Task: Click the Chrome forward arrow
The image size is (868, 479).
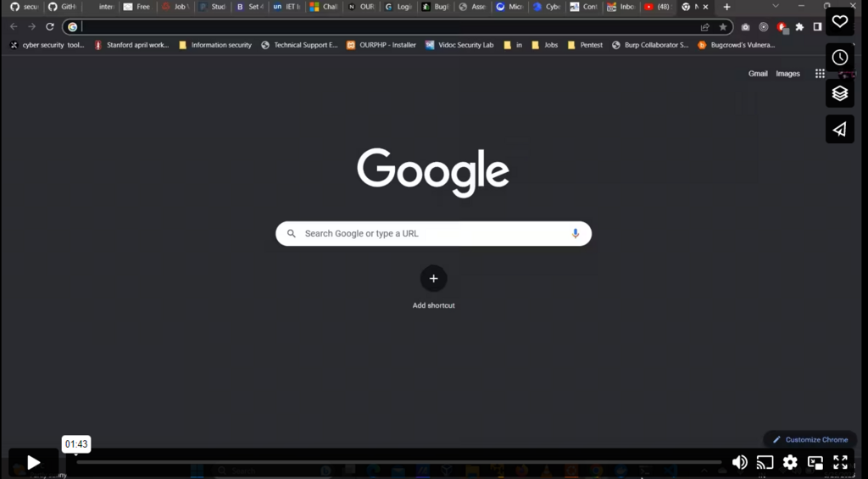Action: pyautogui.click(x=31, y=26)
